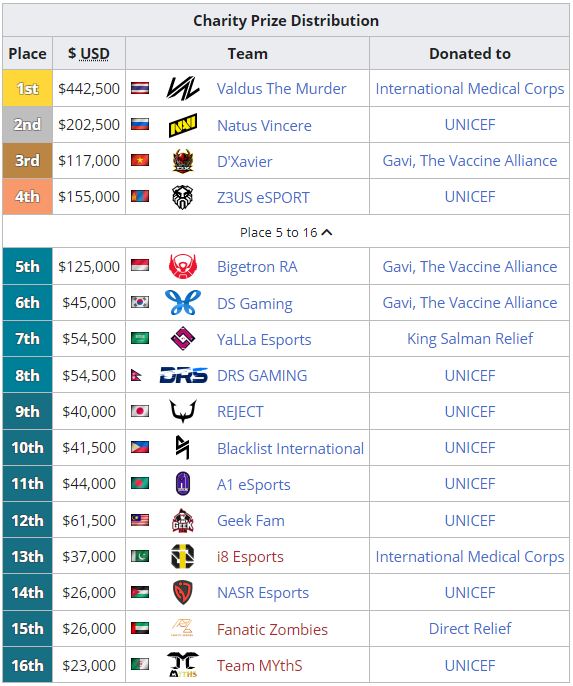The width and height of the screenshot is (573, 686).
Task: Click the DS Gaming blue butterfly logo
Action: click(183, 303)
